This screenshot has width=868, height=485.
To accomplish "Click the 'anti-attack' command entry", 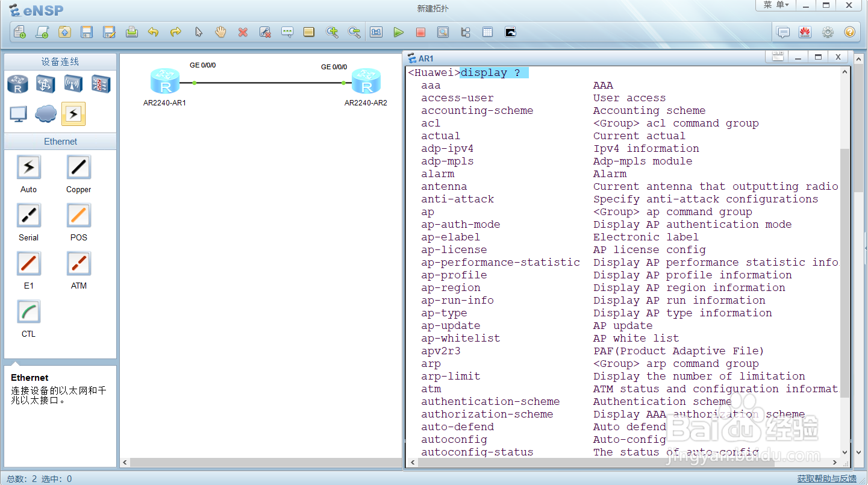I will click(x=458, y=199).
